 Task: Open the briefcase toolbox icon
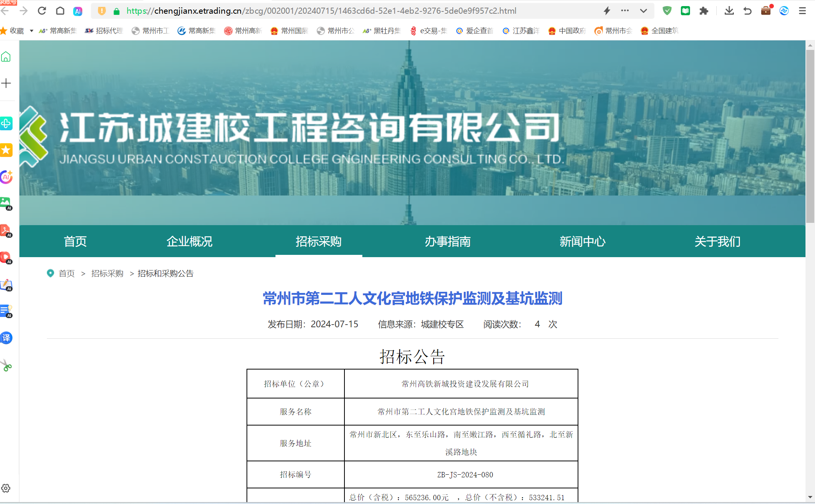coord(766,10)
